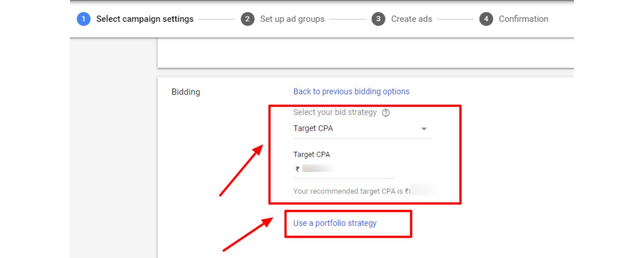Navigate to the Create ads step
Viewport: 644px width, 258px height.
[411, 19]
